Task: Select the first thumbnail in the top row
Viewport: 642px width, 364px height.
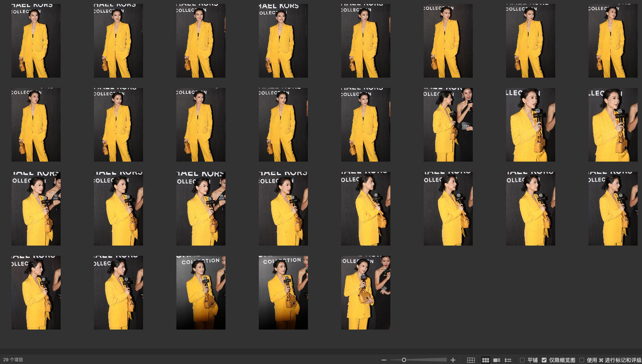Action: pyautogui.click(x=36, y=41)
